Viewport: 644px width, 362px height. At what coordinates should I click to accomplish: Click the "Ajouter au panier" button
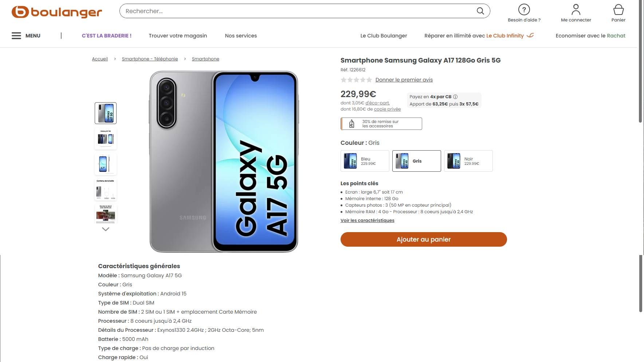point(423,239)
